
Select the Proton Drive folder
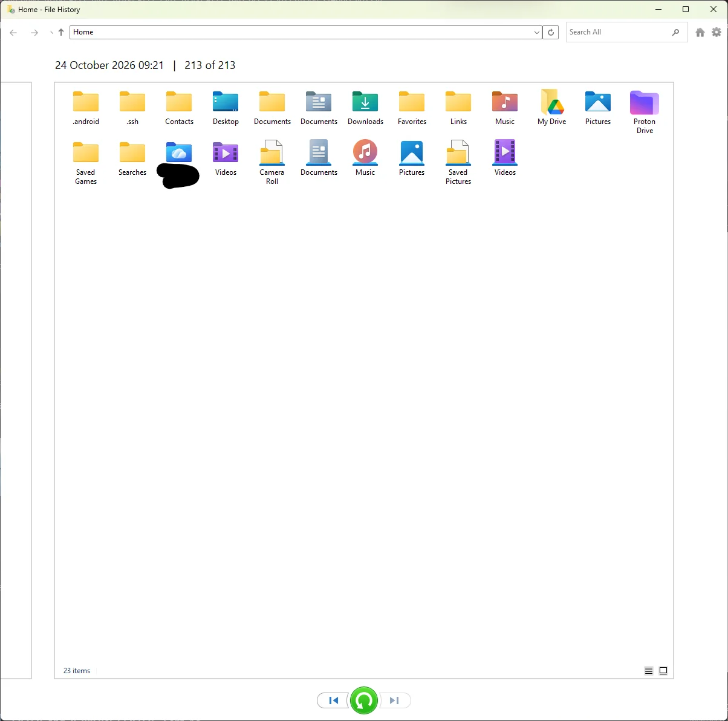(645, 113)
